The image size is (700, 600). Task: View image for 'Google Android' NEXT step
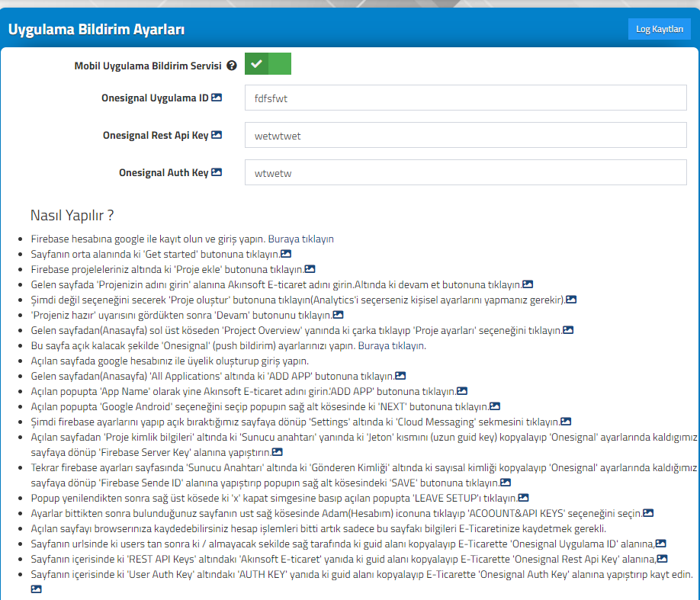point(495,406)
